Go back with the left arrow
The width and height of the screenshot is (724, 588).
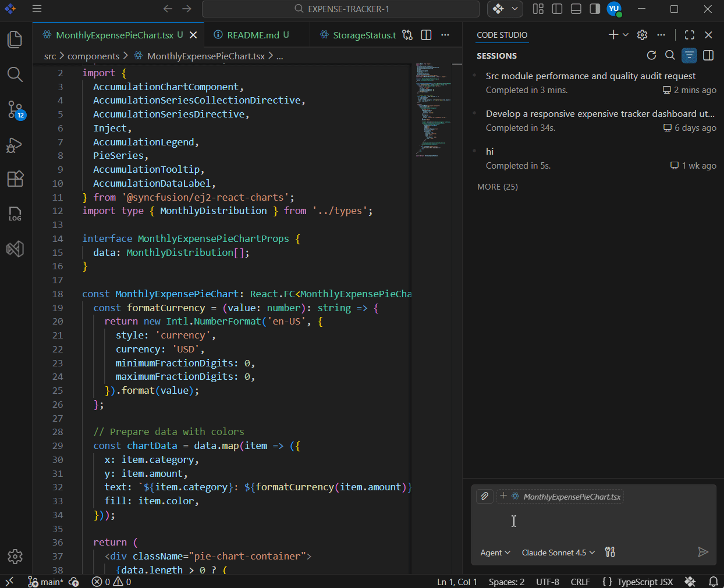[168, 9]
